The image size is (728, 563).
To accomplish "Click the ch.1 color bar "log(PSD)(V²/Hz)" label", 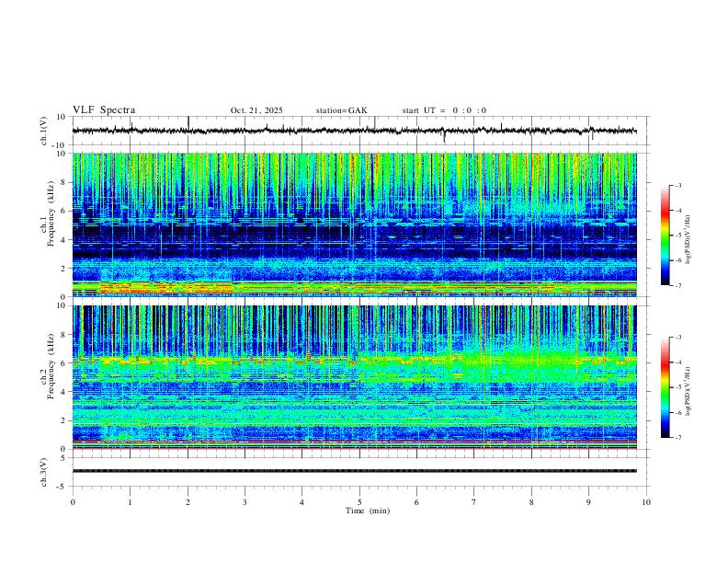I will pyautogui.click(x=688, y=240).
